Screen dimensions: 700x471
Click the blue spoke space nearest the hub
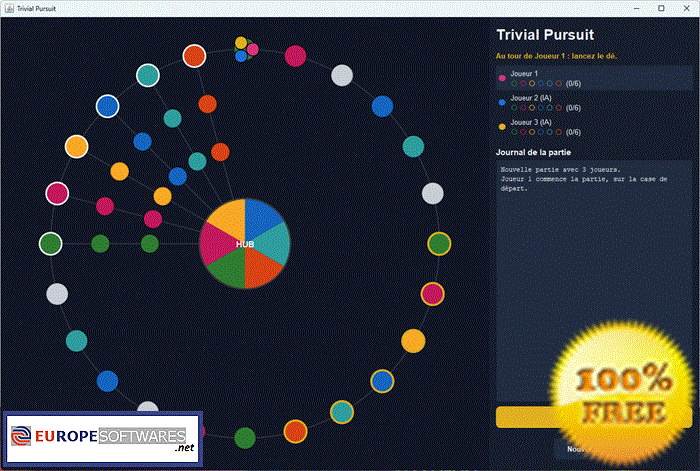pos(178,176)
